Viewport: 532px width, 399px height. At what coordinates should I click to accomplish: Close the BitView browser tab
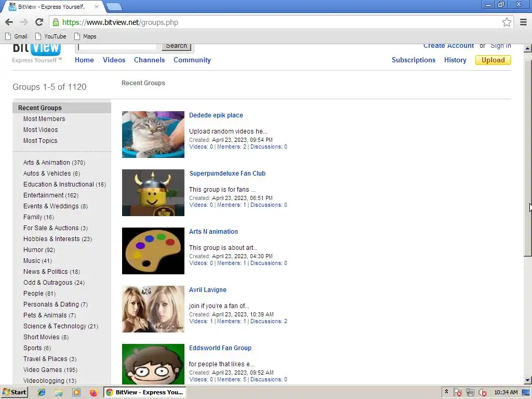[x=97, y=6]
